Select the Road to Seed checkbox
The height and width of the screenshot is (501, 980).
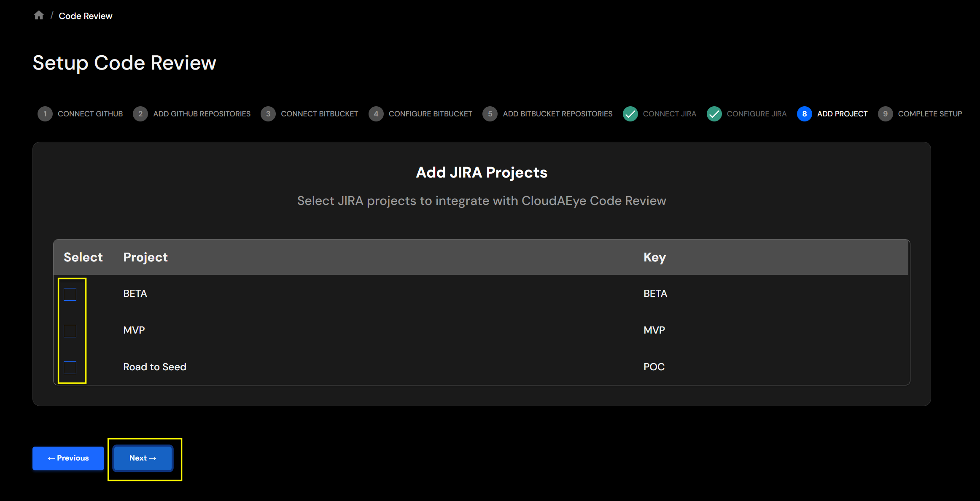70,368
